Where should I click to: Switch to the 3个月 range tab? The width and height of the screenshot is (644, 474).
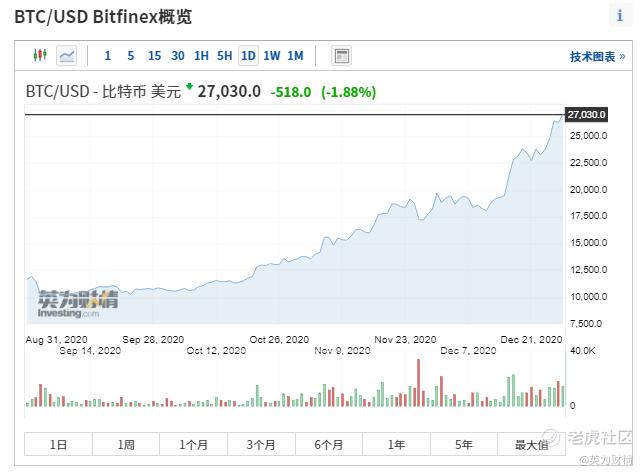tap(261, 444)
